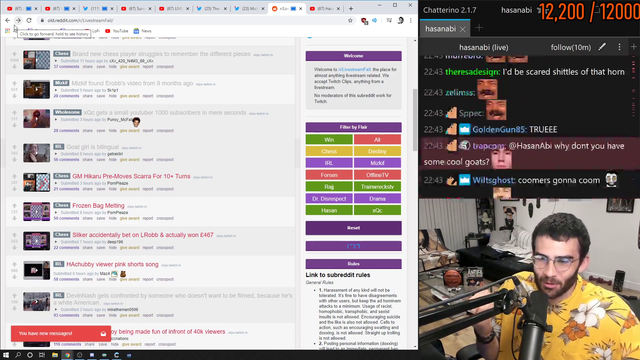Filter by the All flair

click(377, 140)
